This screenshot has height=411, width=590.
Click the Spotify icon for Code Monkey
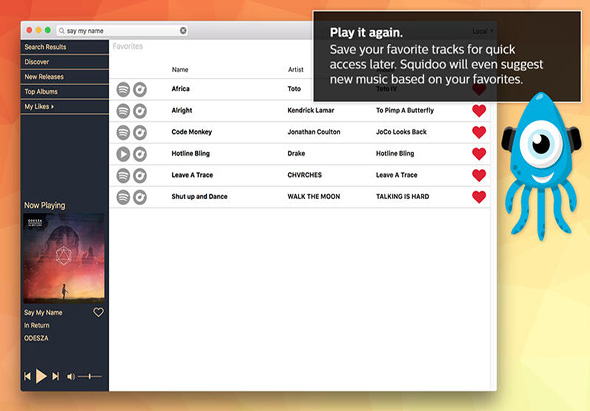tap(123, 132)
